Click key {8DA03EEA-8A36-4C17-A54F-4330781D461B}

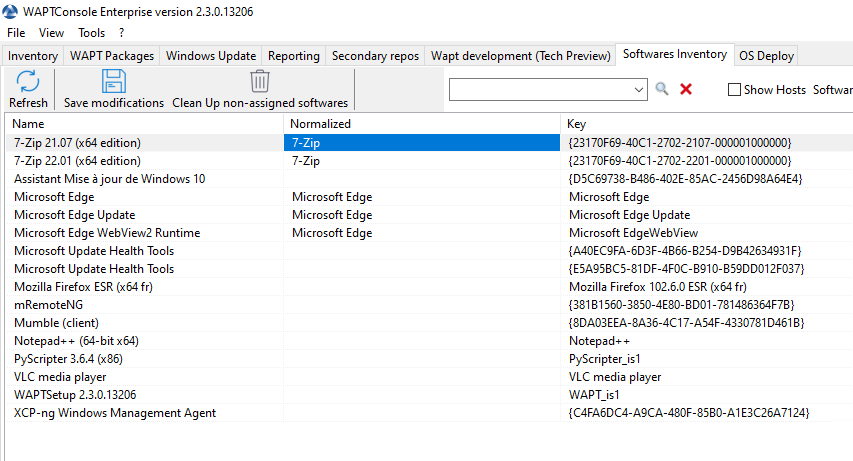click(687, 322)
